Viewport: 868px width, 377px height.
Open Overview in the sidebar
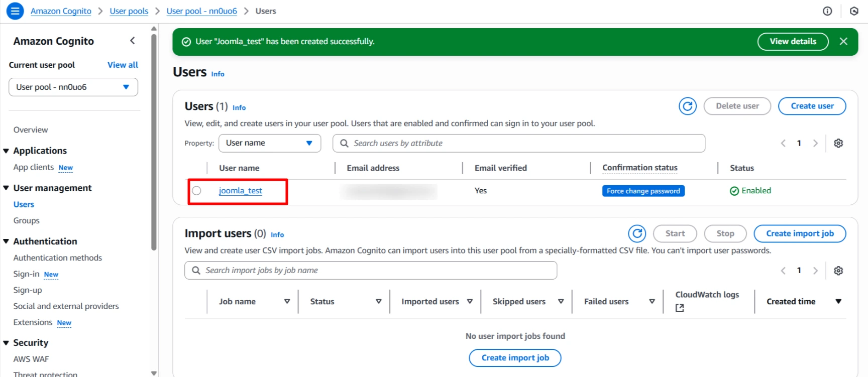click(31, 130)
